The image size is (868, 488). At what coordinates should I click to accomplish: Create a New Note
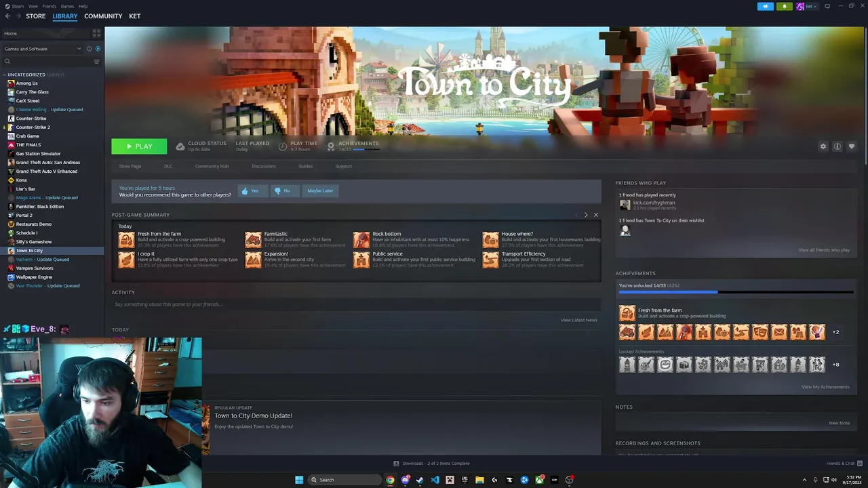coord(839,423)
